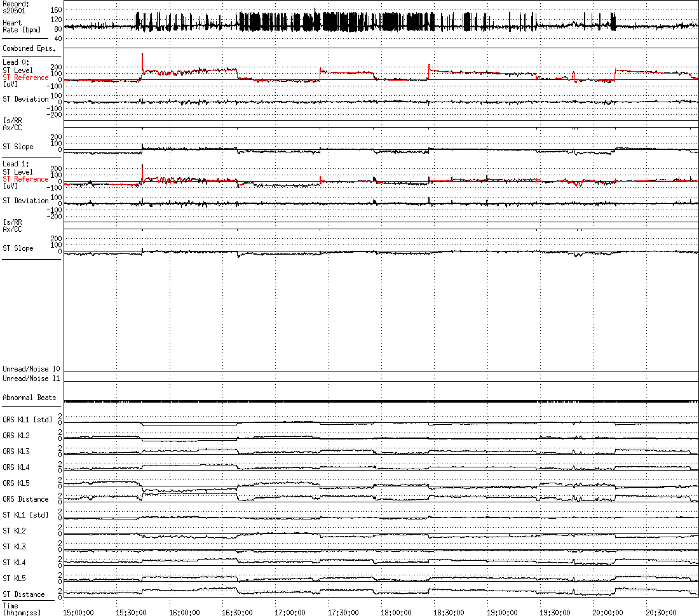
Task: Click the red ST Reference label under Lead 0
Action: tap(25, 77)
